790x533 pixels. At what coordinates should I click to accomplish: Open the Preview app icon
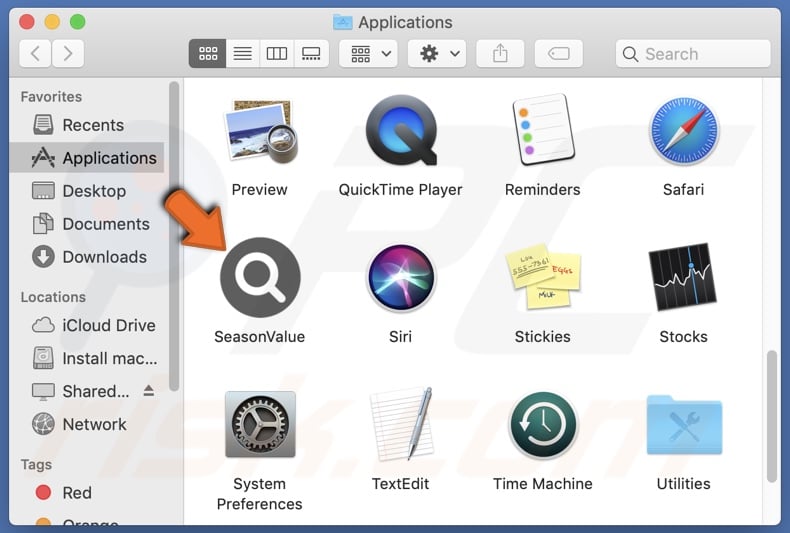[260, 132]
